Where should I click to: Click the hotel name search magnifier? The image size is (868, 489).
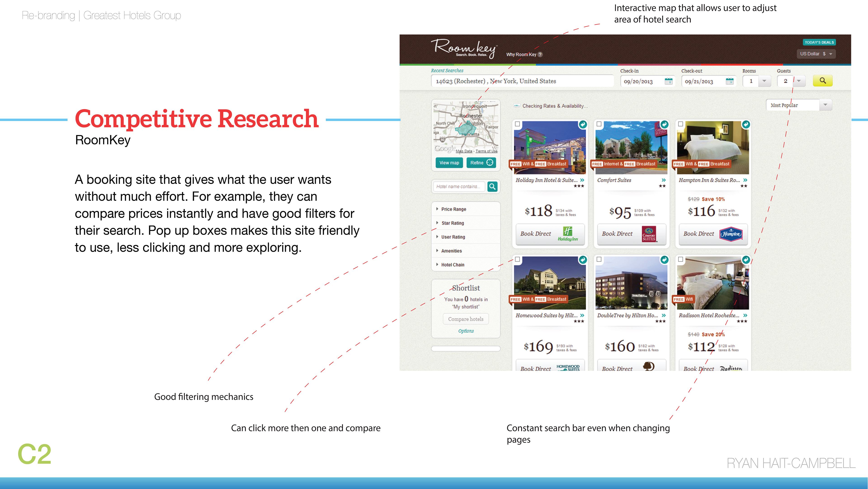tap(492, 186)
